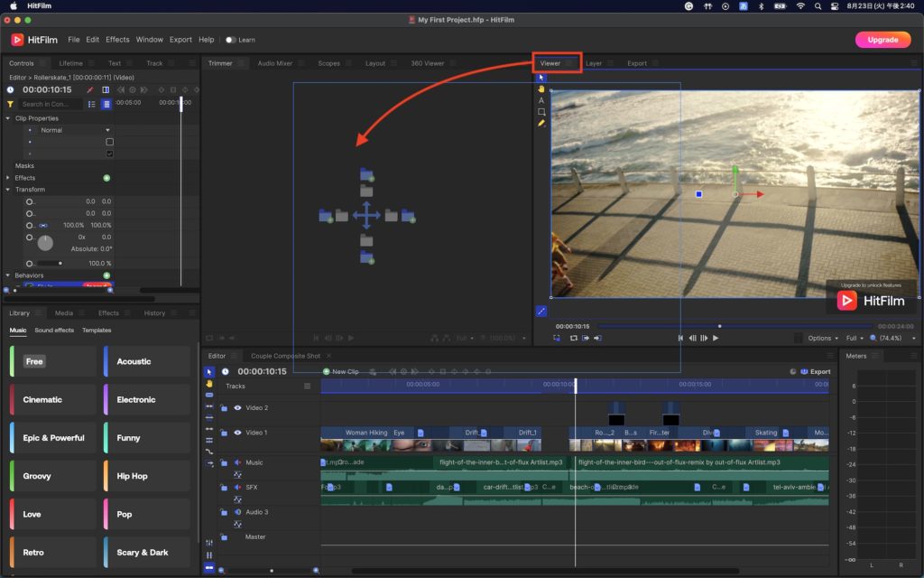Adjust the timeline zoom slider handle
The image size is (924, 578).
click(272, 570)
